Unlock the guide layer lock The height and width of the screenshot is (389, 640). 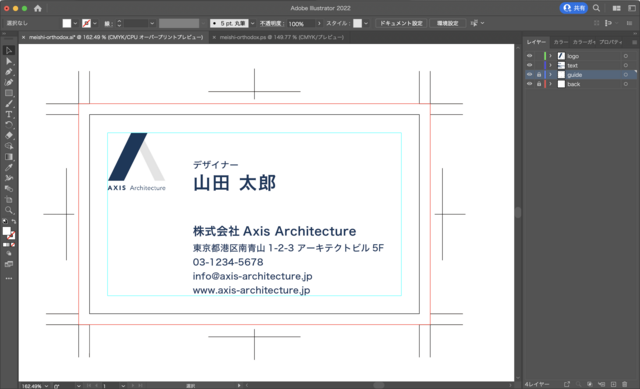click(539, 75)
